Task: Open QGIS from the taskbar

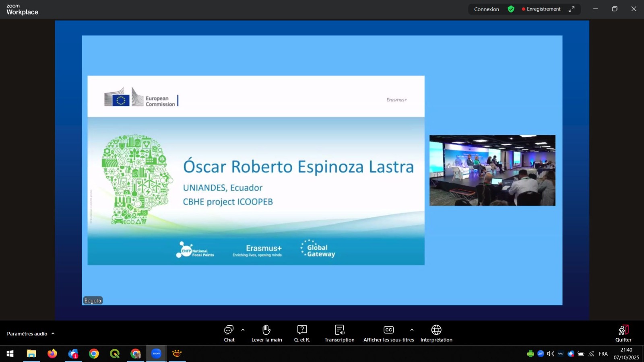Action: pyautogui.click(x=115, y=354)
